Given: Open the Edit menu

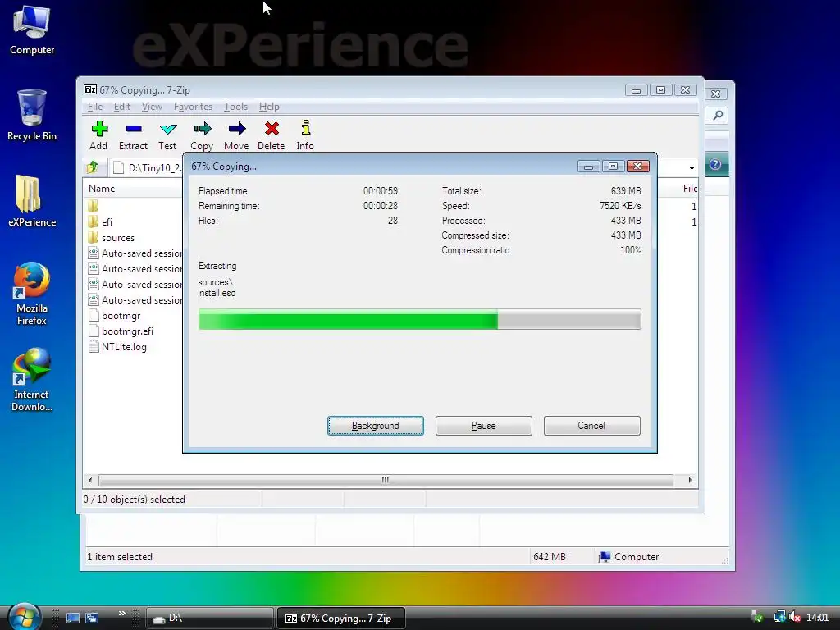Looking at the screenshot, I should 122,107.
